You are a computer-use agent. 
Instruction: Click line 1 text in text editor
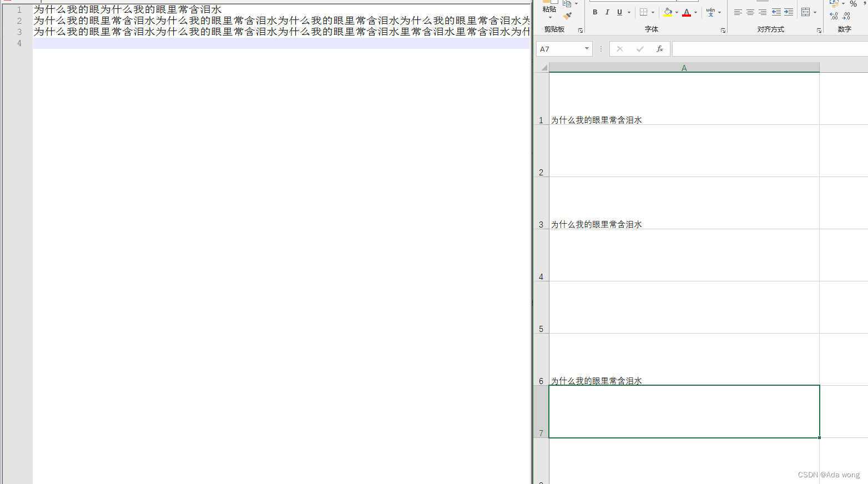(x=128, y=9)
